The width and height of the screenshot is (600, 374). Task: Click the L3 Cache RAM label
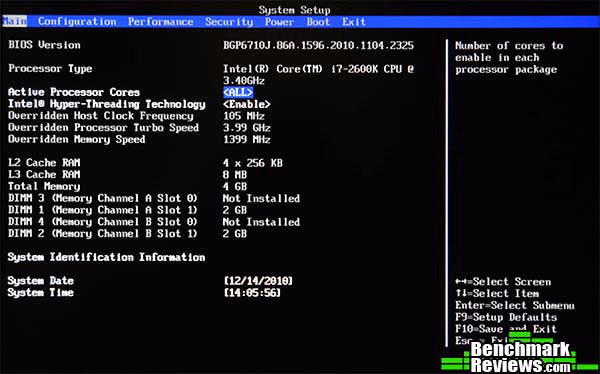point(44,175)
